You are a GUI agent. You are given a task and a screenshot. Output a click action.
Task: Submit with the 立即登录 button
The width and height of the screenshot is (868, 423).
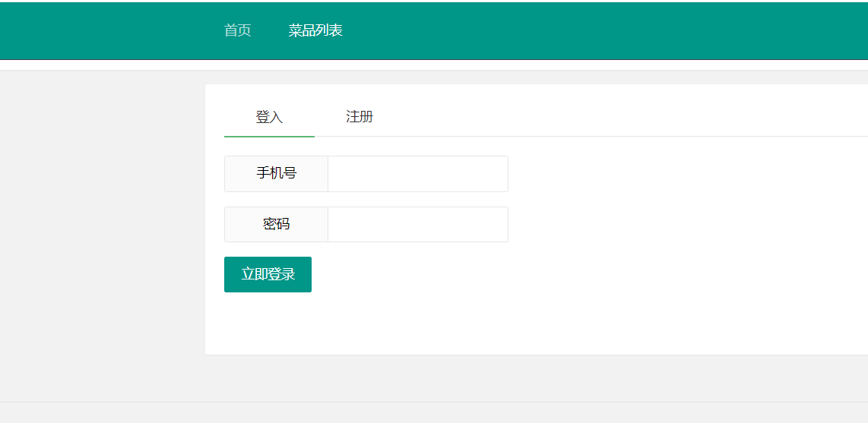[268, 274]
